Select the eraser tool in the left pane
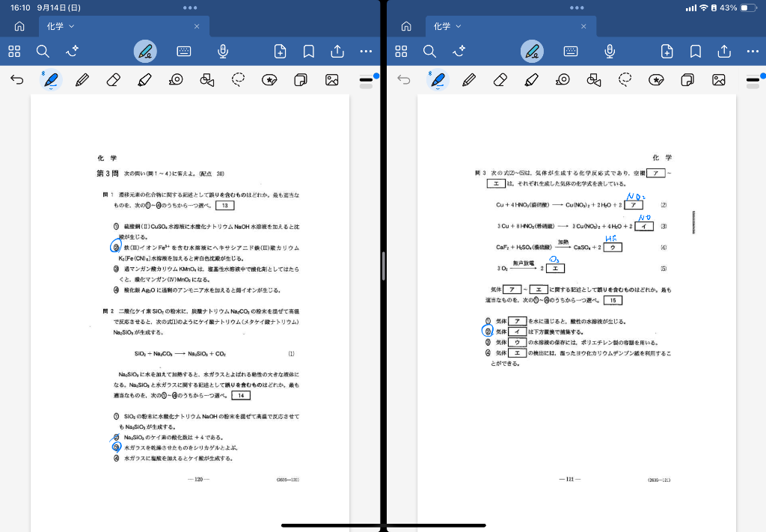Viewport: 766px width, 532px height. (x=114, y=79)
